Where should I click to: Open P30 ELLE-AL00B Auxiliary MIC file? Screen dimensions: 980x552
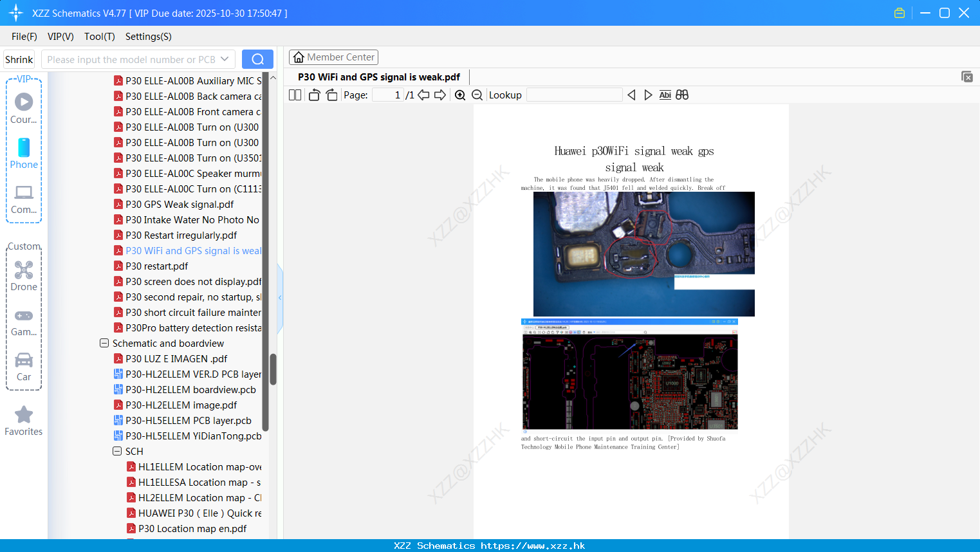(x=188, y=81)
